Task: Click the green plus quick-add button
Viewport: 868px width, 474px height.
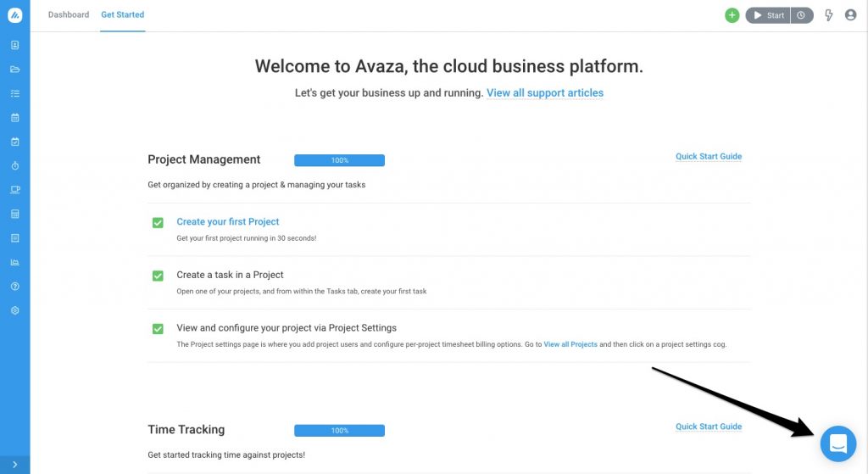Action: tap(732, 15)
